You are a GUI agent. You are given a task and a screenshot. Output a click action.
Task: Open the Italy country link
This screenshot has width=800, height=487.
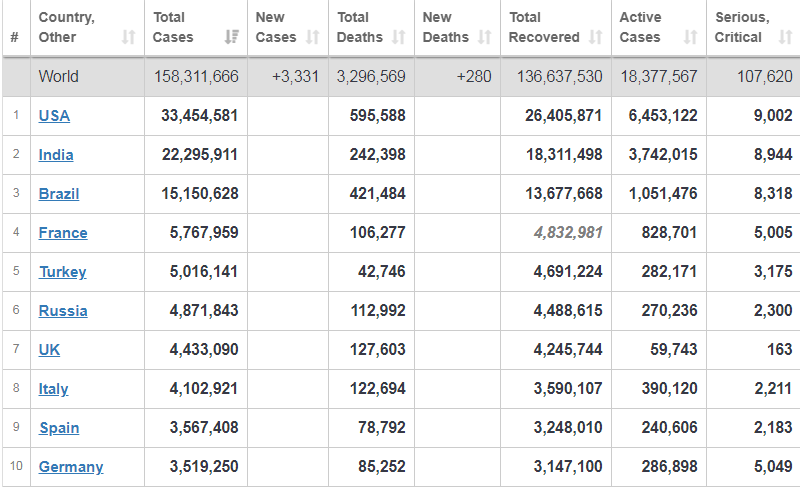click(x=53, y=389)
